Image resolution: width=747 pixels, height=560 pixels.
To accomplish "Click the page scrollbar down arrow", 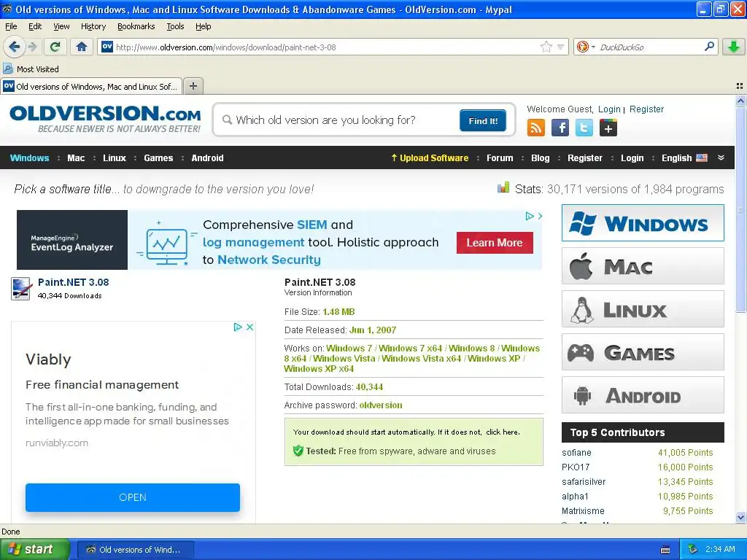I will [x=740, y=517].
